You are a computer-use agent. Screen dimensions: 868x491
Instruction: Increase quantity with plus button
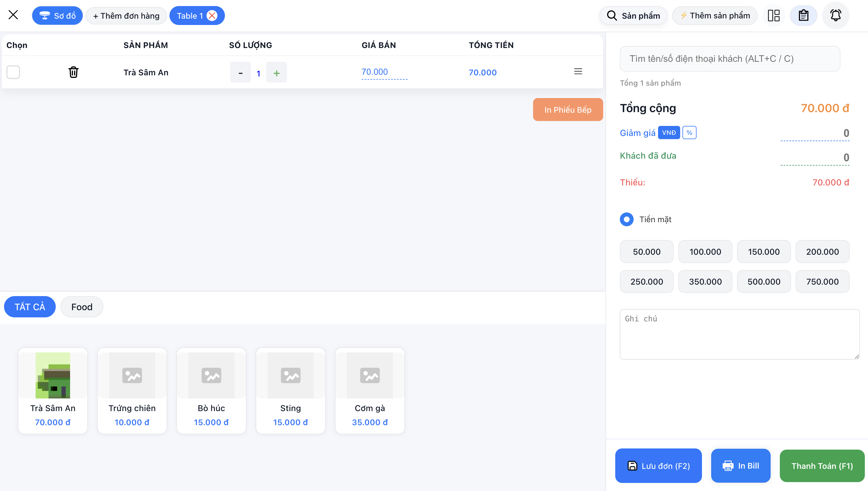pyautogui.click(x=276, y=72)
